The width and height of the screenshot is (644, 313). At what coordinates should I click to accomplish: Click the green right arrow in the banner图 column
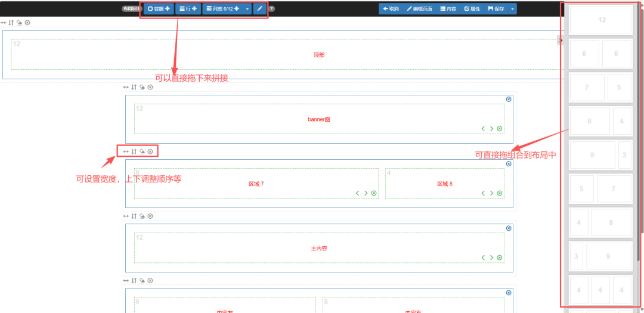pyautogui.click(x=491, y=129)
